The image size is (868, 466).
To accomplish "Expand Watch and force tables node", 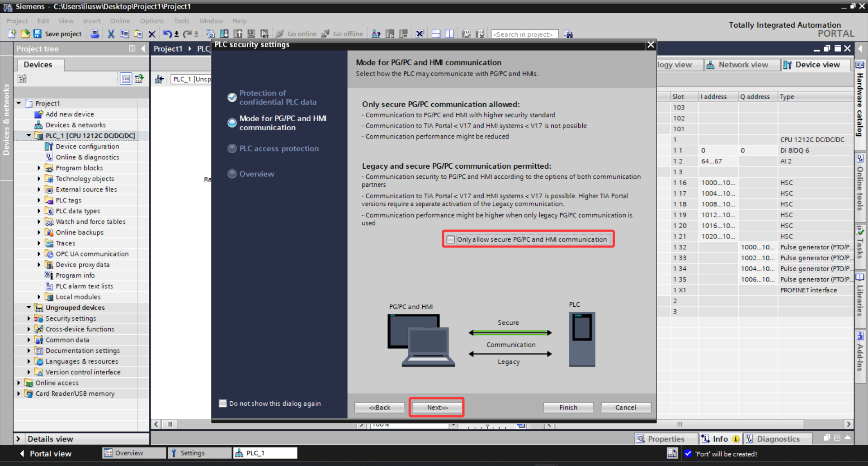I will coord(39,222).
